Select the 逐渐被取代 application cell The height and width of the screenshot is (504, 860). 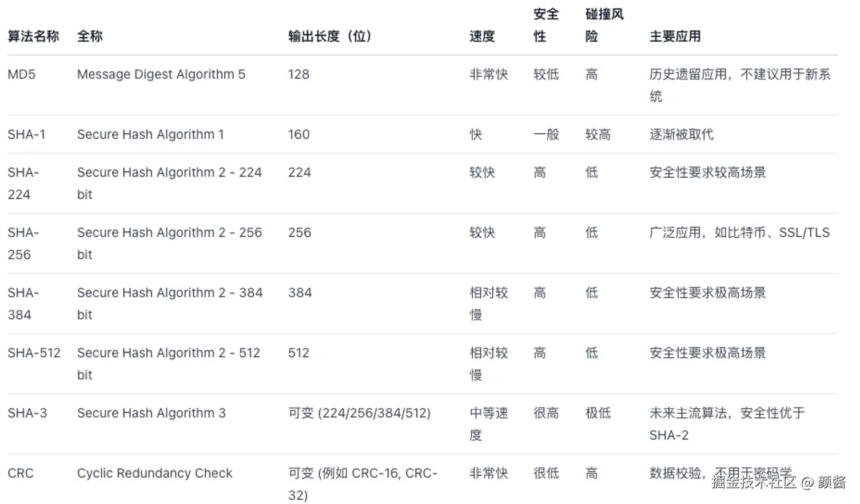pyautogui.click(x=681, y=134)
